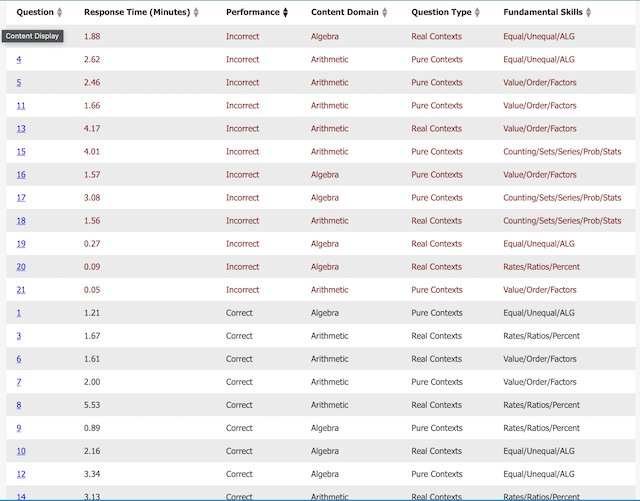Sort by Question Type column arrows
This screenshot has height=501, width=640.
point(477,12)
